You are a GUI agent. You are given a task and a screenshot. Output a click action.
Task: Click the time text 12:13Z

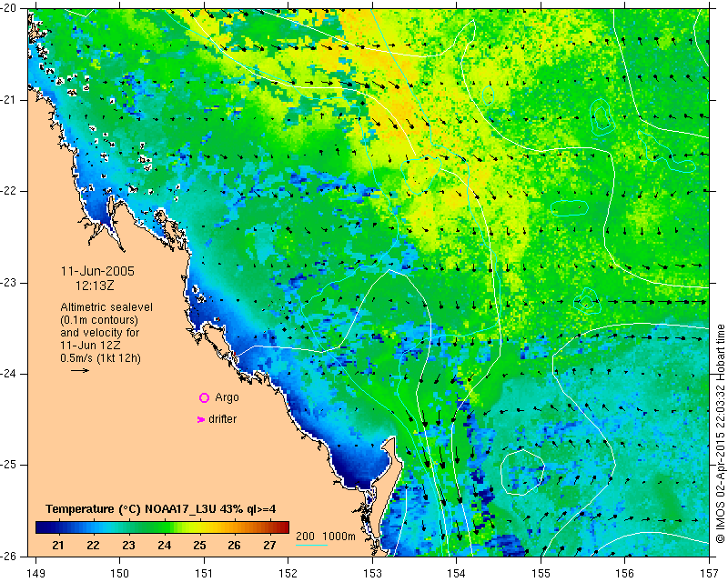tap(95, 286)
